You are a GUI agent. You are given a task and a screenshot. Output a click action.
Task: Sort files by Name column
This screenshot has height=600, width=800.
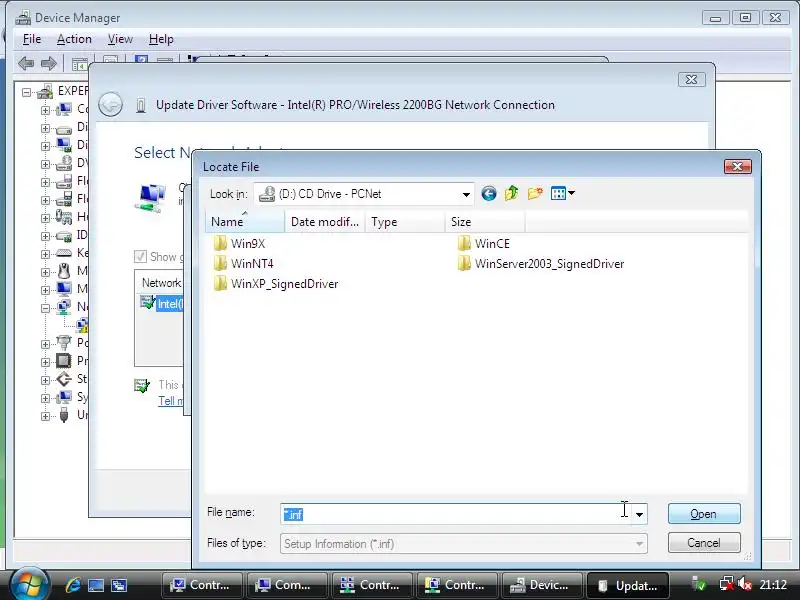[x=245, y=222]
